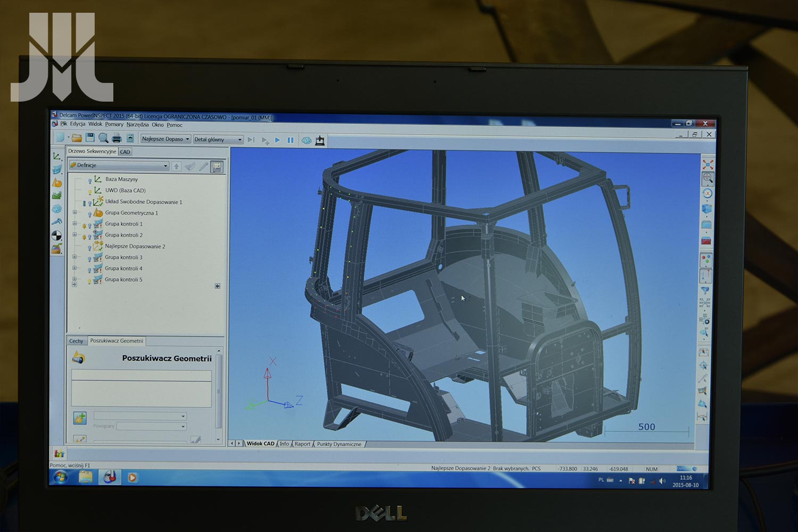
Task: Open Windows Explorer from the taskbar
Action: click(86, 477)
